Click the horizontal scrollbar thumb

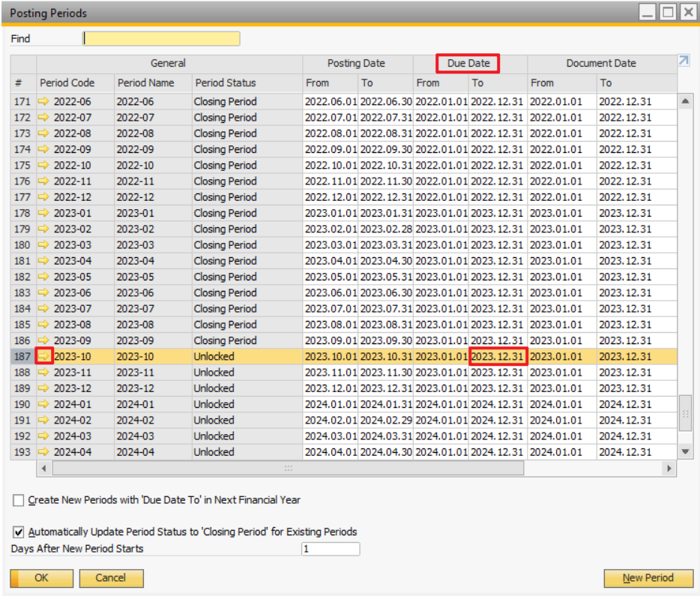click(x=288, y=469)
